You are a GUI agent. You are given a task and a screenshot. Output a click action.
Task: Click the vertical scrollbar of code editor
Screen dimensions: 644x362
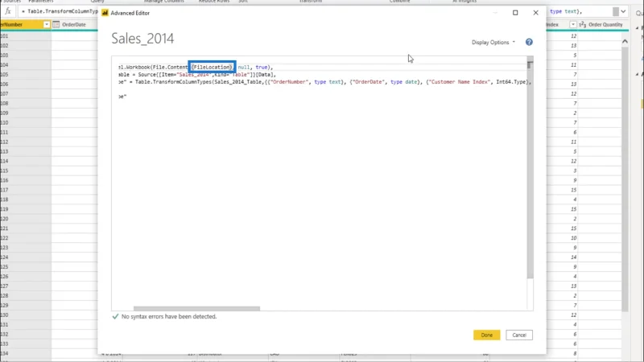pos(530,168)
